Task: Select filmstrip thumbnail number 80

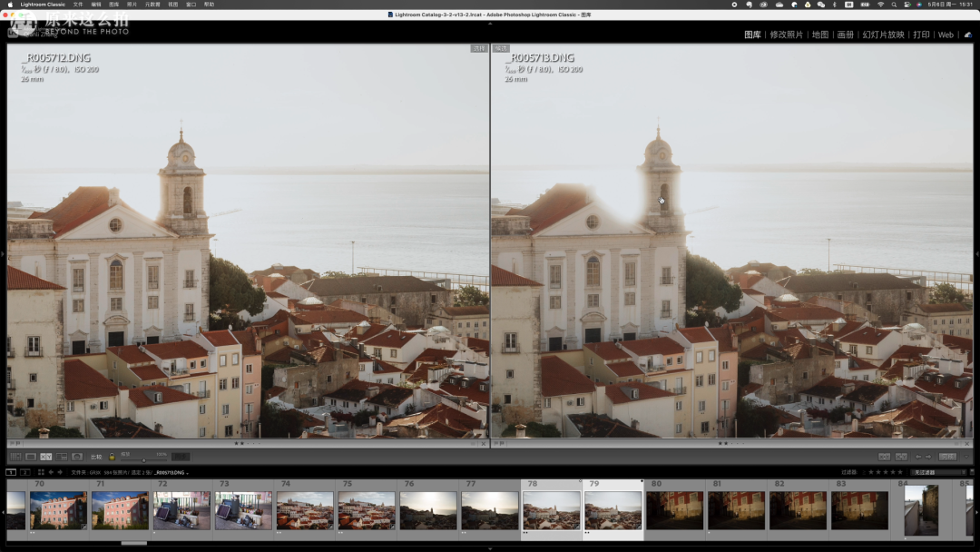Action: (x=674, y=509)
